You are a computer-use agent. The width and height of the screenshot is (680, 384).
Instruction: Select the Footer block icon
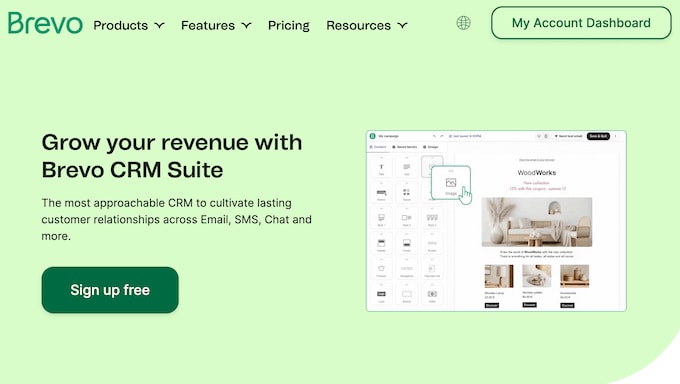pyautogui.click(x=407, y=244)
